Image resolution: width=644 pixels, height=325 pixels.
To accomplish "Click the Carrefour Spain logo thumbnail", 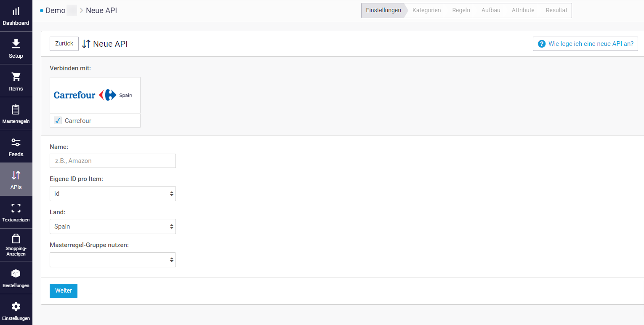I will coord(95,95).
